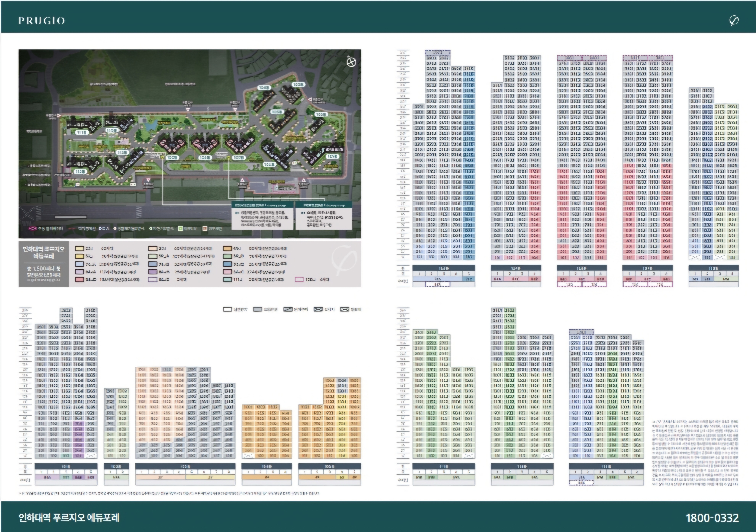This screenshot has width=756, height=532.
Task: Pick the deep blue swatch in the third legend column
Action: [x=227, y=264]
